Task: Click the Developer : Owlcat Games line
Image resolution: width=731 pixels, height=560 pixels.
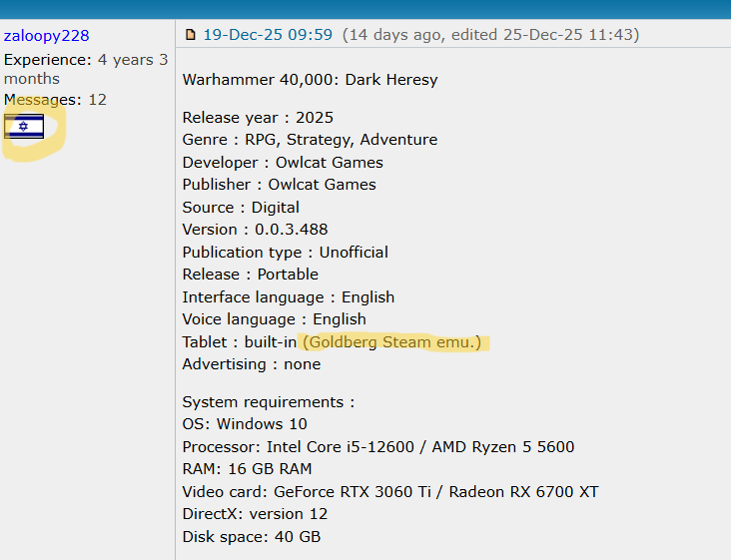Action: (x=283, y=163)
